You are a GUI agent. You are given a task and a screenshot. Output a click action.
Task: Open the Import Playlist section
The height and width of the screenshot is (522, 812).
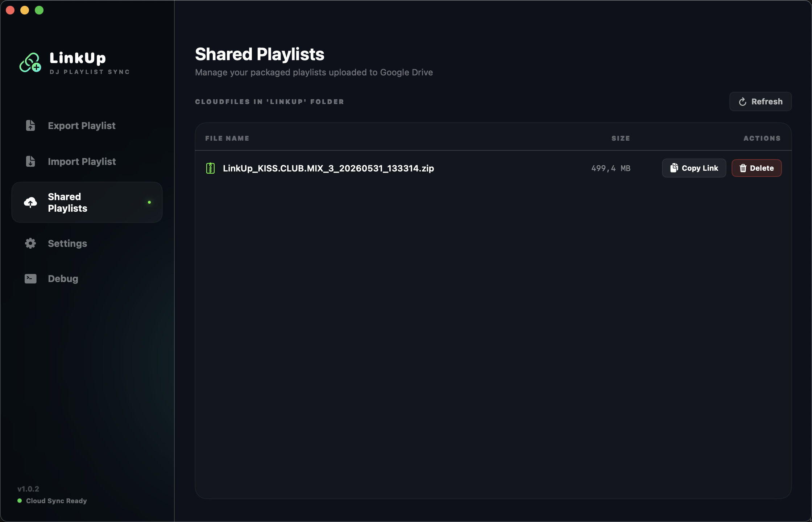click(87, 162)
